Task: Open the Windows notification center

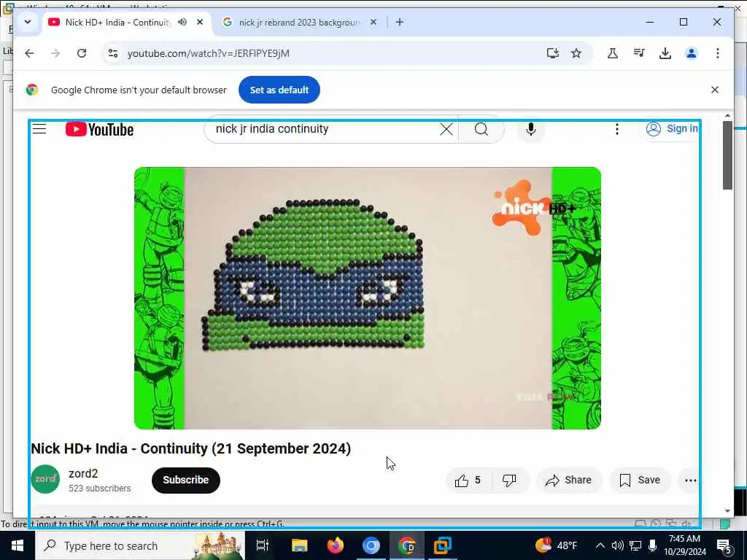Action: click(x=724, y=546)
